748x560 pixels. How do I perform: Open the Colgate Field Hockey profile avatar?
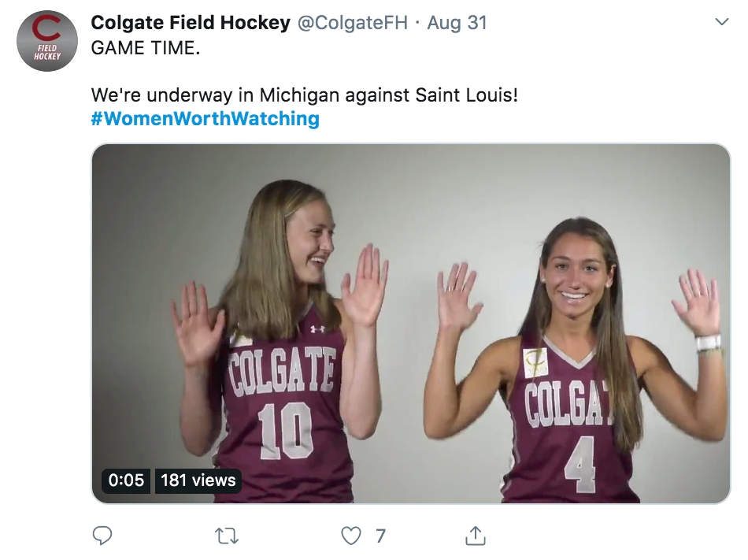pyautogui.click(x=47, y=41)
